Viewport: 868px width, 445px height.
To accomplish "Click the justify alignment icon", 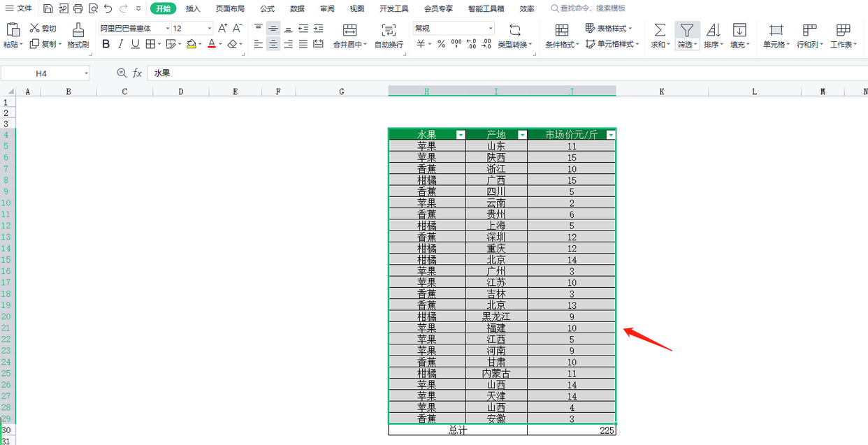I will (303, 44).
